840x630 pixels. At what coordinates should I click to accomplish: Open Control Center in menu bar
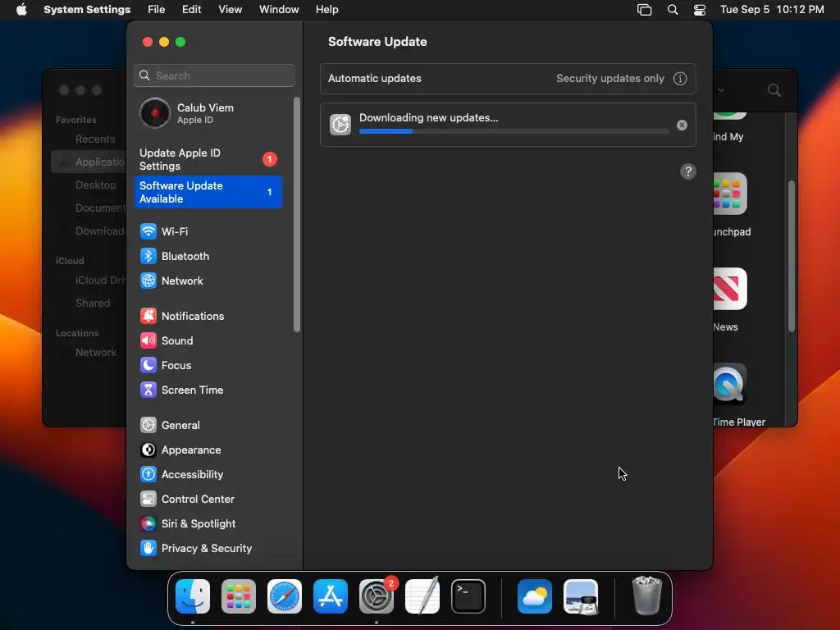coord(700,10)
